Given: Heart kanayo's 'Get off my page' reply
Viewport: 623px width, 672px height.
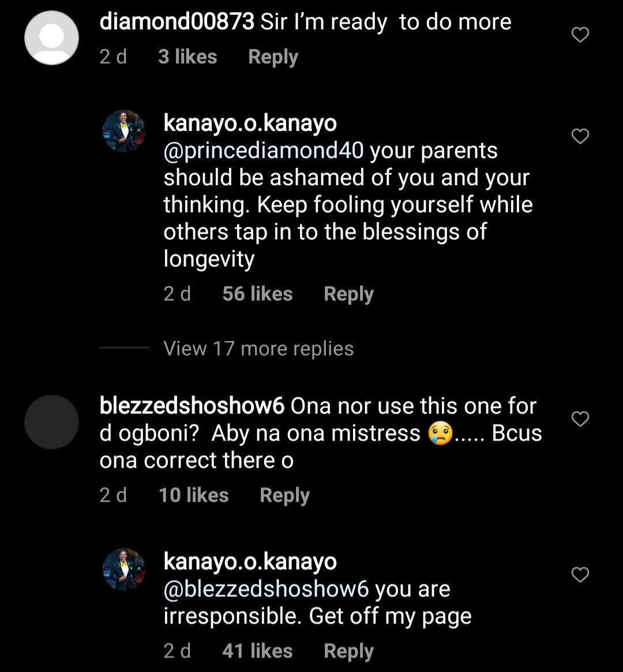Looking at the screenshot, I should [580, 575].
